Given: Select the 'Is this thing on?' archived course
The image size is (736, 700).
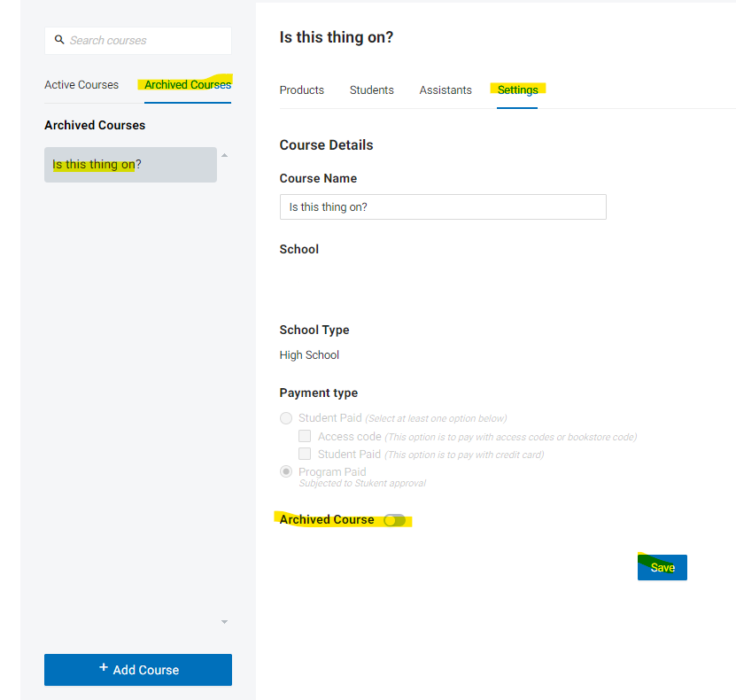Looking at the screenshot, I should click(x=130, y=165).
